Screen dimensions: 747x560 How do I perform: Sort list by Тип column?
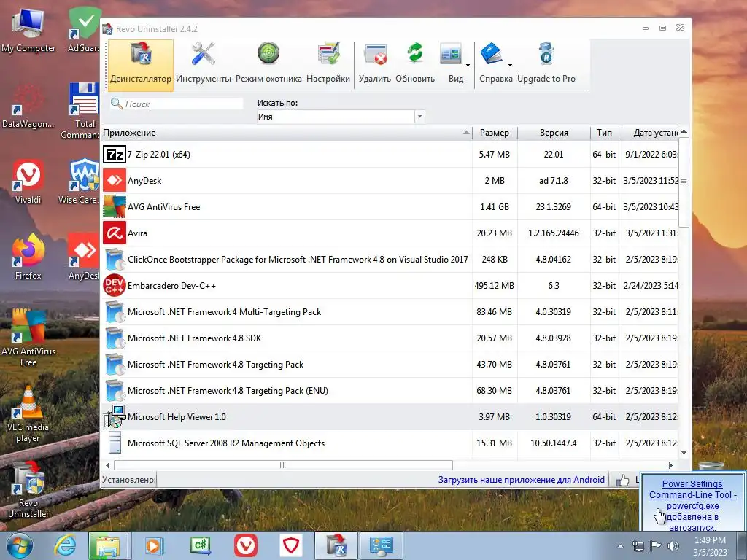click(x=604, y=133)
